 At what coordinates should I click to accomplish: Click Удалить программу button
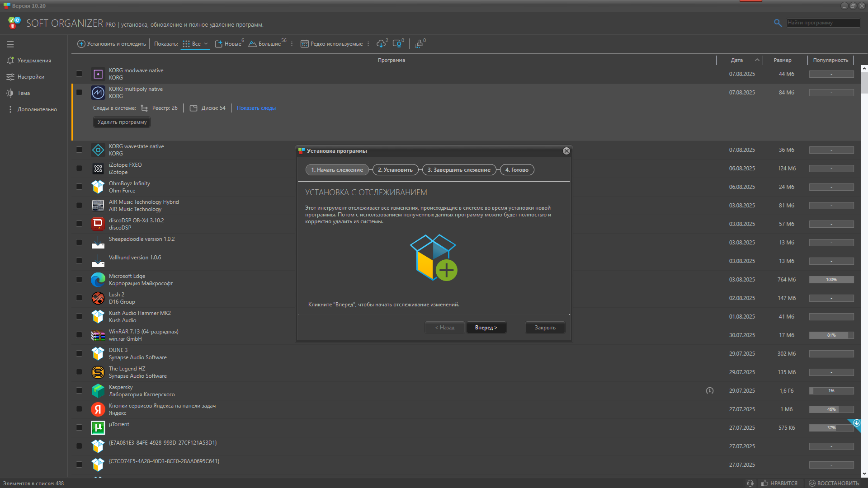click(x=122, y=122)
